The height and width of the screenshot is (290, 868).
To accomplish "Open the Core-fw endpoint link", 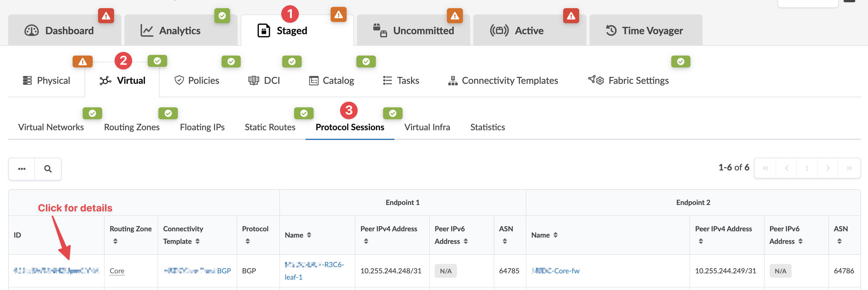I will click(555, 271).
